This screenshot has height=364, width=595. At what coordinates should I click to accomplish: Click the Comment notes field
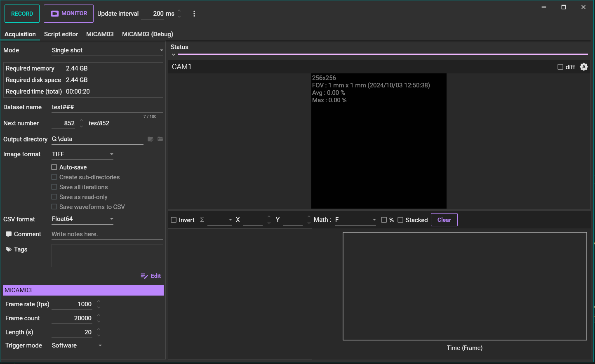[x=107, y=234]
